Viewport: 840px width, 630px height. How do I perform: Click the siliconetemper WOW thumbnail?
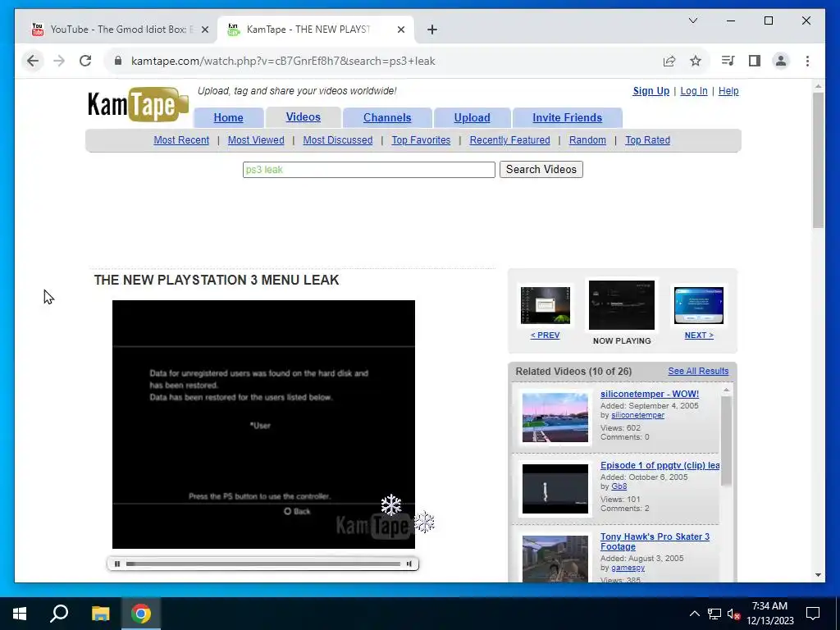(555, 418)
